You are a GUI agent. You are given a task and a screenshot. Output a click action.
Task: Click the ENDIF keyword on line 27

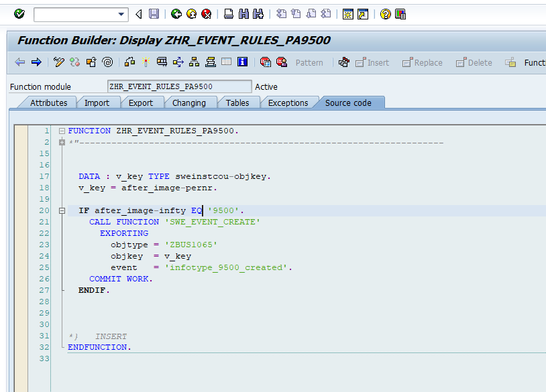click(92, 290)
